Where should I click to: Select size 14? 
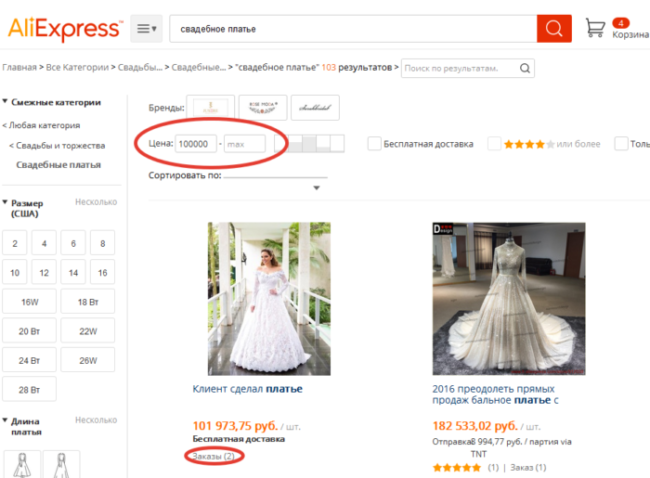(x=73, y=272)
